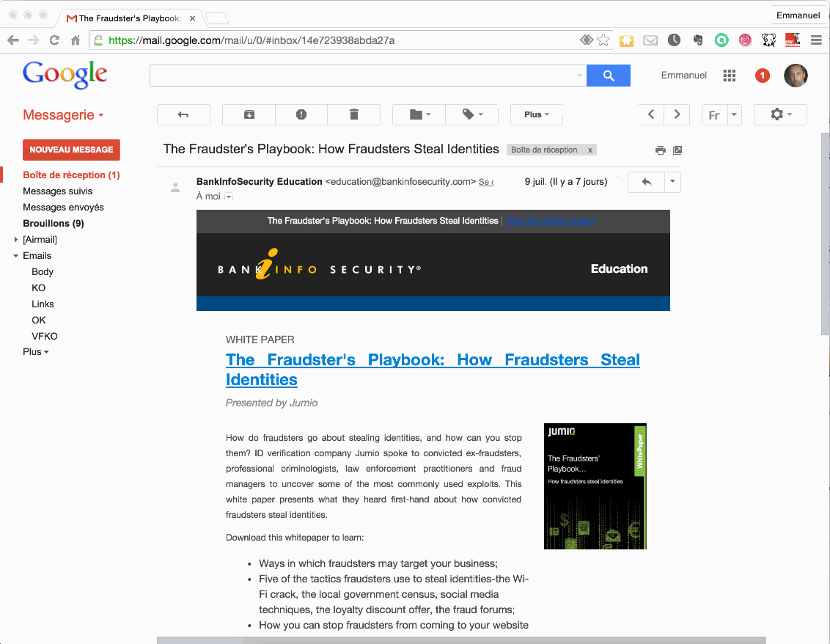830x644 pixels.
Task: Open the red notification badge
Action: coord(763,76)
